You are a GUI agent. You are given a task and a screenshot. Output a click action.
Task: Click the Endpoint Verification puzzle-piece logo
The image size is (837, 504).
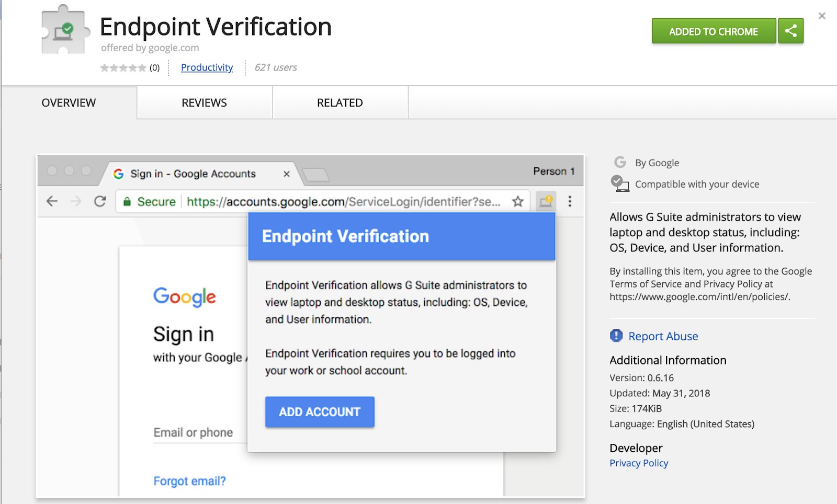(x=65, y=30)
